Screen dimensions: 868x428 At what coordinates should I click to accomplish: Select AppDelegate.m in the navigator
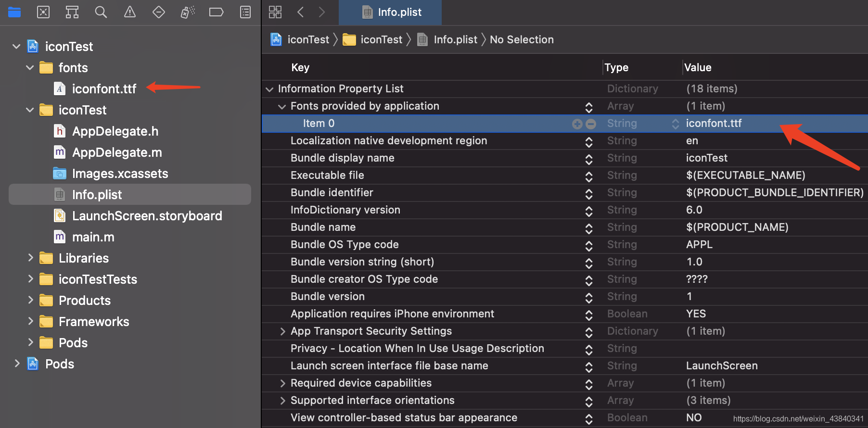117,152
